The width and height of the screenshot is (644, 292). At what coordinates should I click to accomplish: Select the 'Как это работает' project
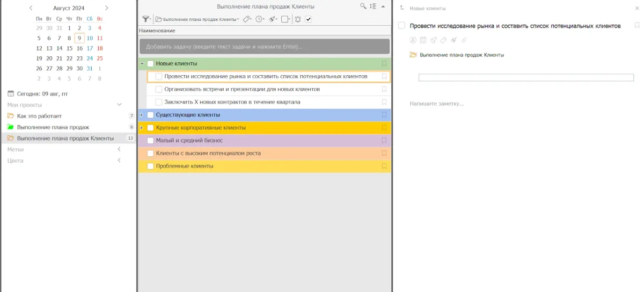tap(39, 116)
